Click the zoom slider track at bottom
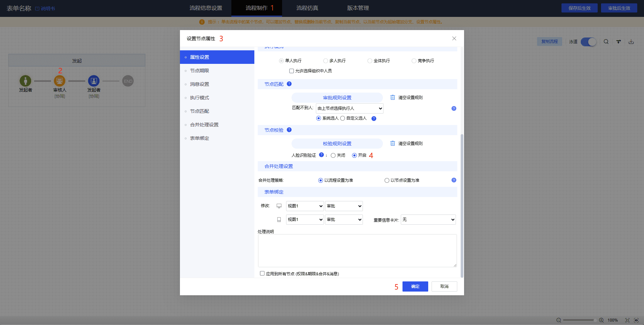The image size is (644, 325). 580,320
